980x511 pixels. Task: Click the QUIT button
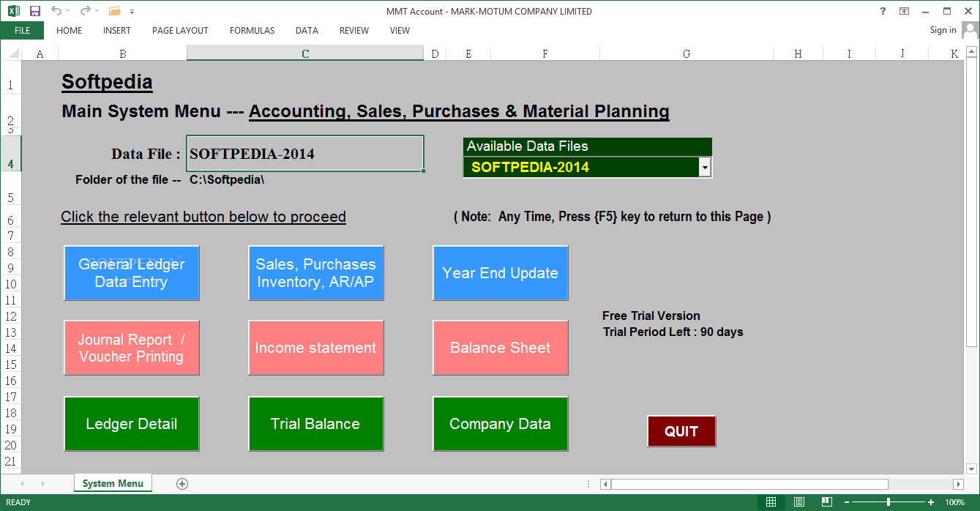point(681,431)
